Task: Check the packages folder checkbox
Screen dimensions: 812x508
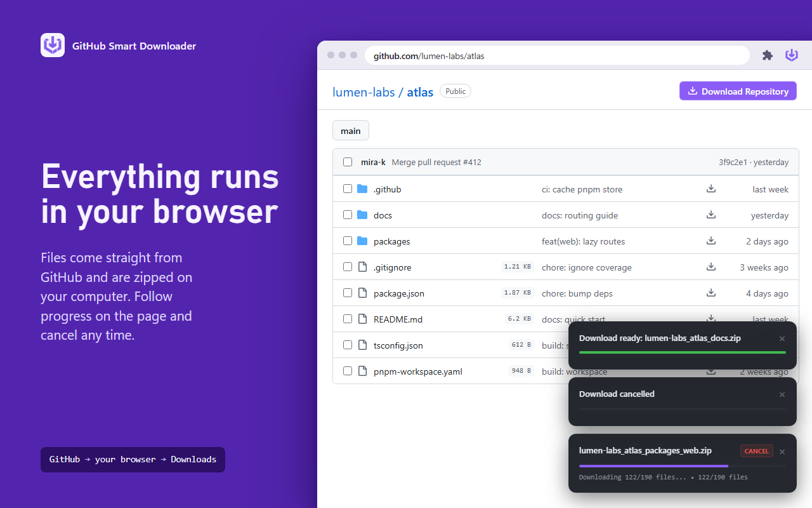Action: click(348, 241)
